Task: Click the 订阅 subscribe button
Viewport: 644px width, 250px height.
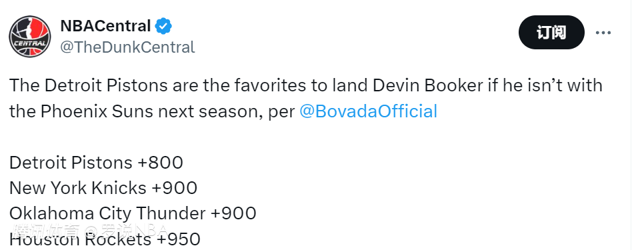Action: click(551, 33)
